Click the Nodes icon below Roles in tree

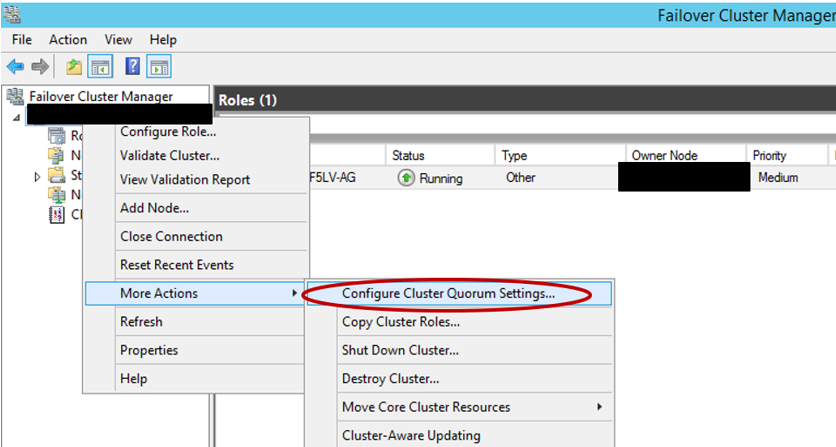tap(56, 155)
